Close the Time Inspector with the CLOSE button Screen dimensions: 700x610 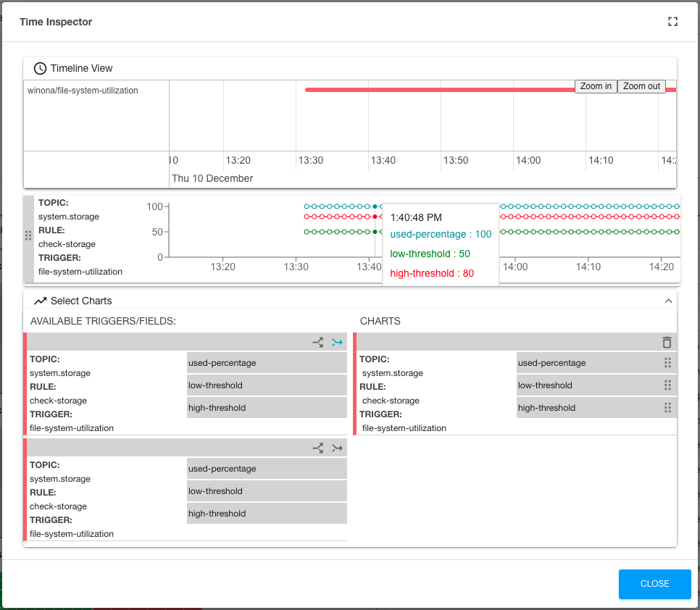[x=654, y=584]
